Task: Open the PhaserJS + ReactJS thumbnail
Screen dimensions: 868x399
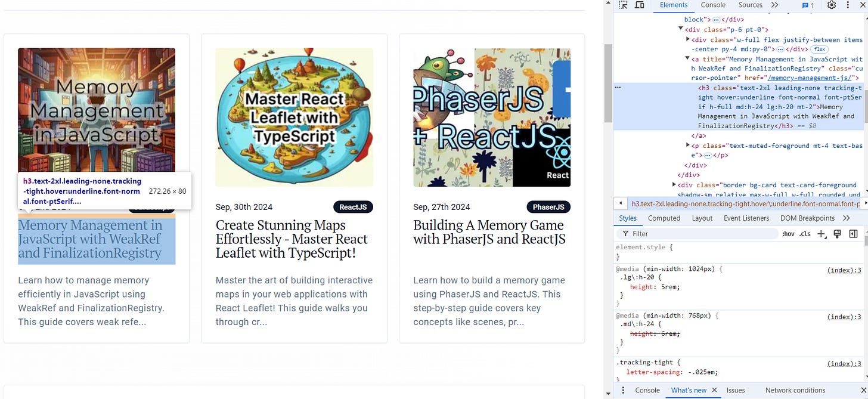Action: tap(492, 117)
